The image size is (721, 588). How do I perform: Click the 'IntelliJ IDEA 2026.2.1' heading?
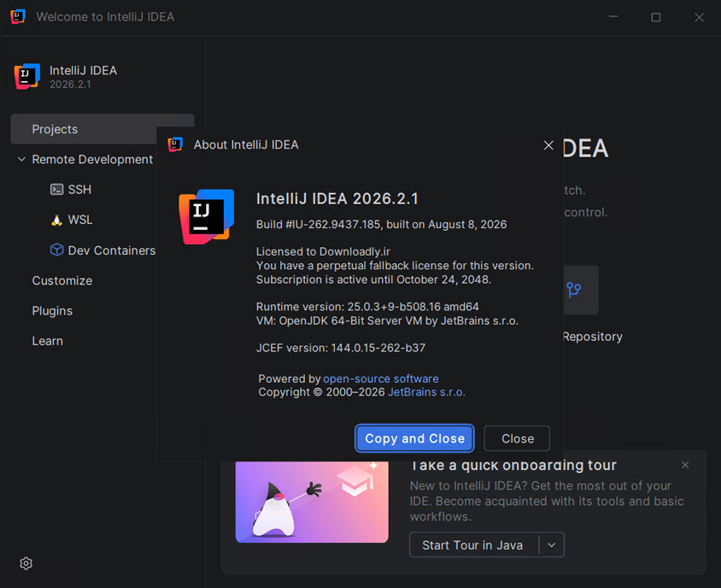(337, 199)
